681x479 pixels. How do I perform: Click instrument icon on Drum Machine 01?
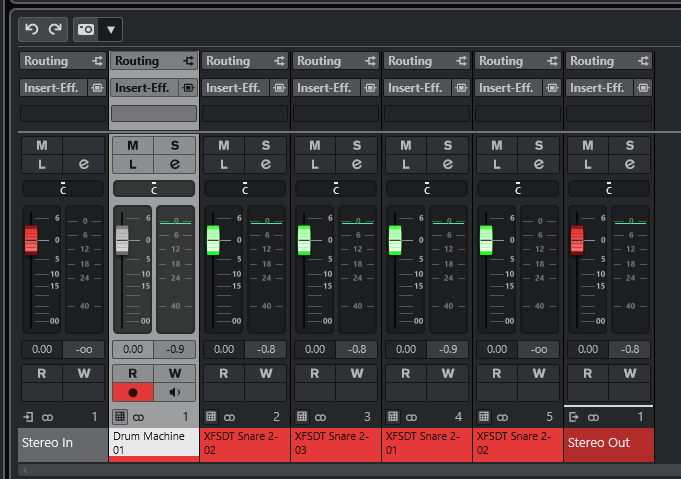(x=120, y=417)
